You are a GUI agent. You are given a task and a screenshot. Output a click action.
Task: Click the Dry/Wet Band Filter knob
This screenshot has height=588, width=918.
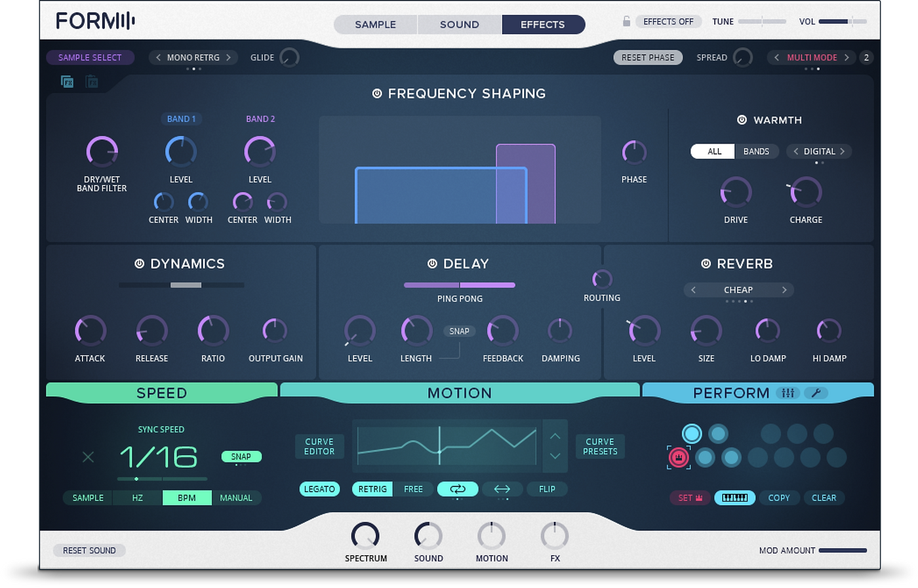102,152
